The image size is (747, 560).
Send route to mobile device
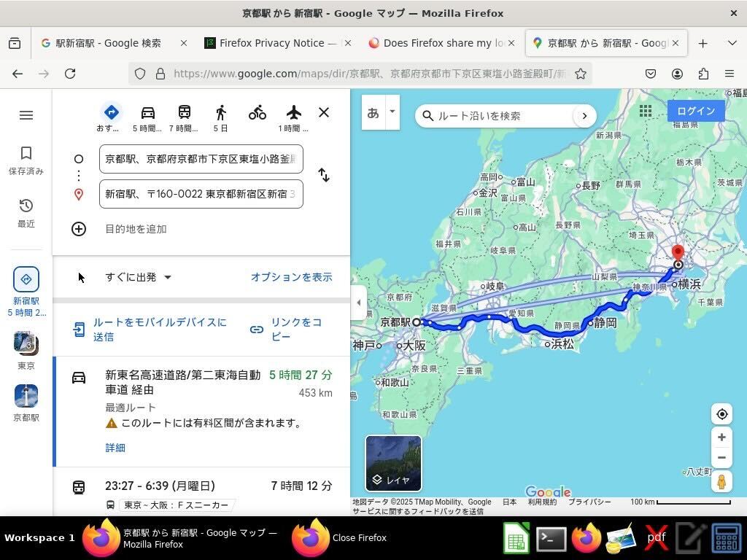point(150,330)
